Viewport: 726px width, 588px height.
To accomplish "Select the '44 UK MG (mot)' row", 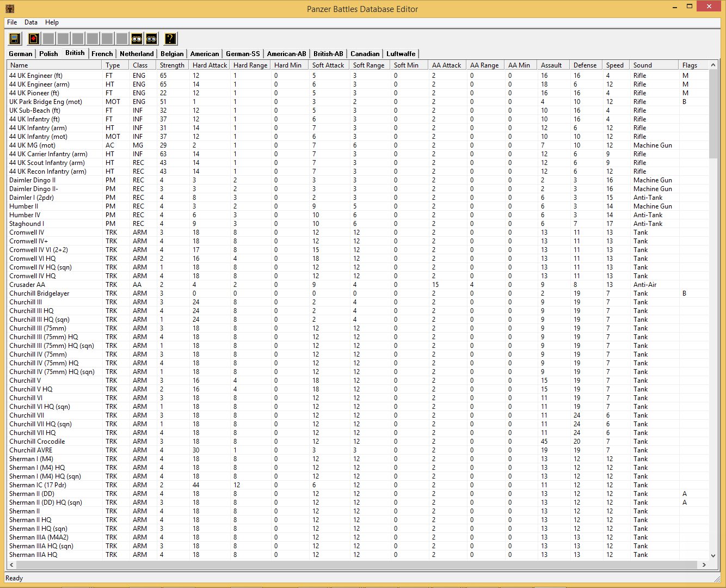I will (x=358, y=145).
